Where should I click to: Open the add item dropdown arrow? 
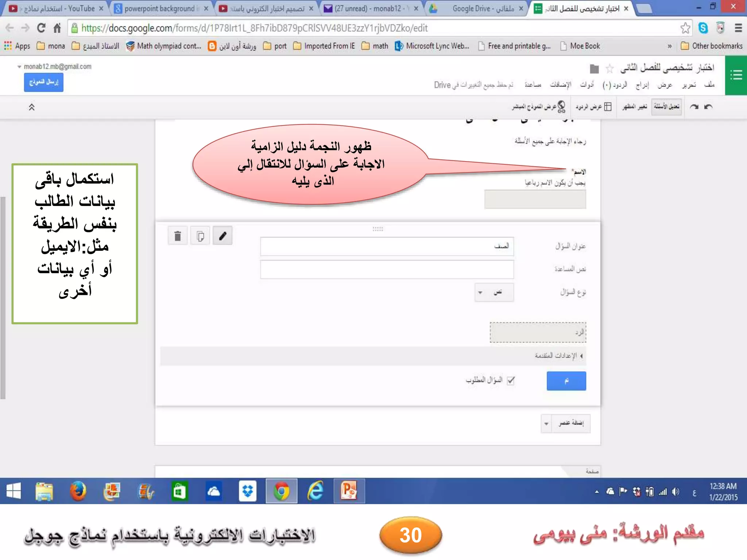point(546,424)
